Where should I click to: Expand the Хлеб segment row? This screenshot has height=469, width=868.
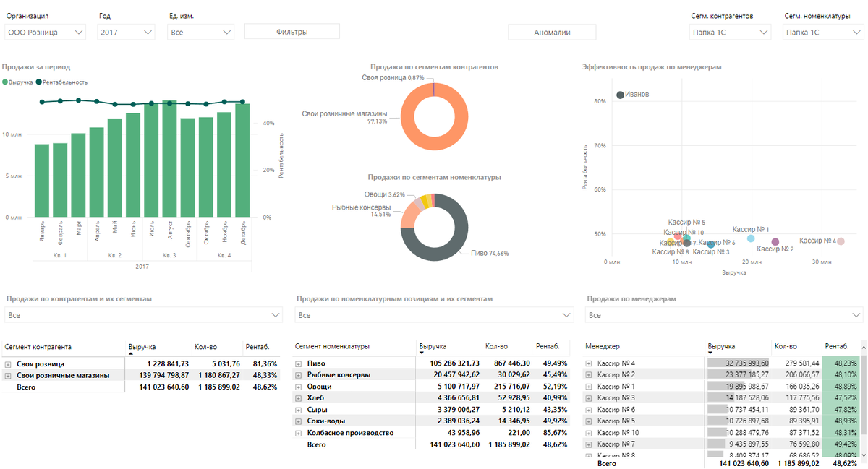(299, 398)
